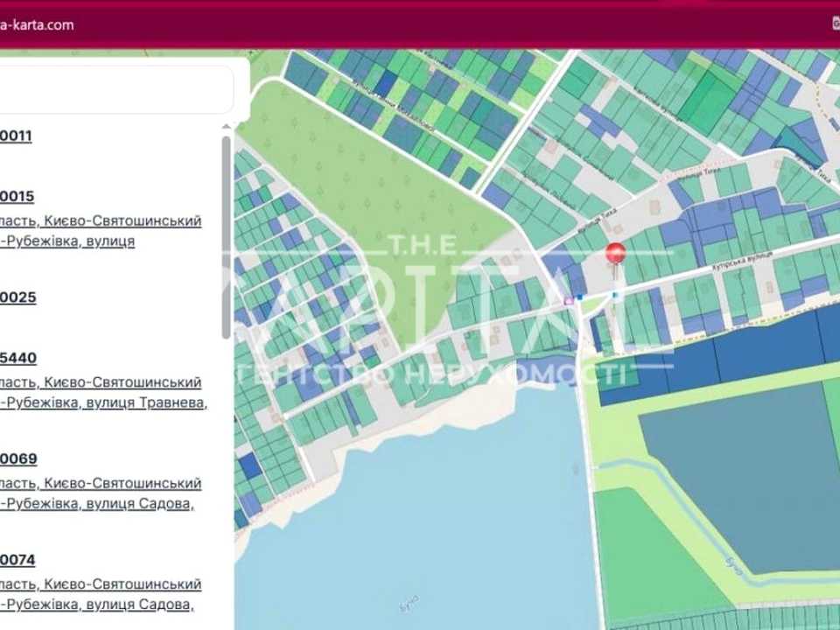Click the scroll-up arrow above the parcel list scrollbar
This screenshot has width=840, height=630.
[226, 126]
